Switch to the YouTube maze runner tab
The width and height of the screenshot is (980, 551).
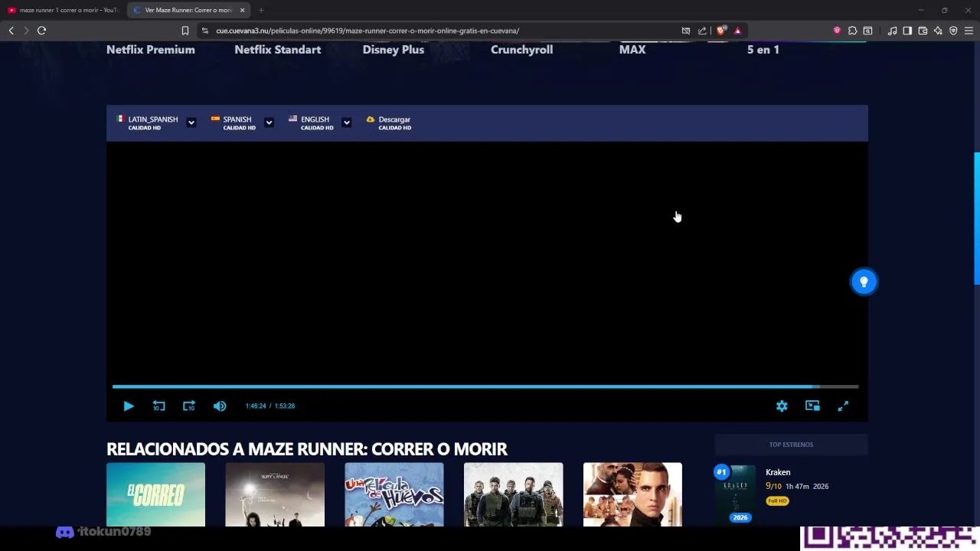63,10
